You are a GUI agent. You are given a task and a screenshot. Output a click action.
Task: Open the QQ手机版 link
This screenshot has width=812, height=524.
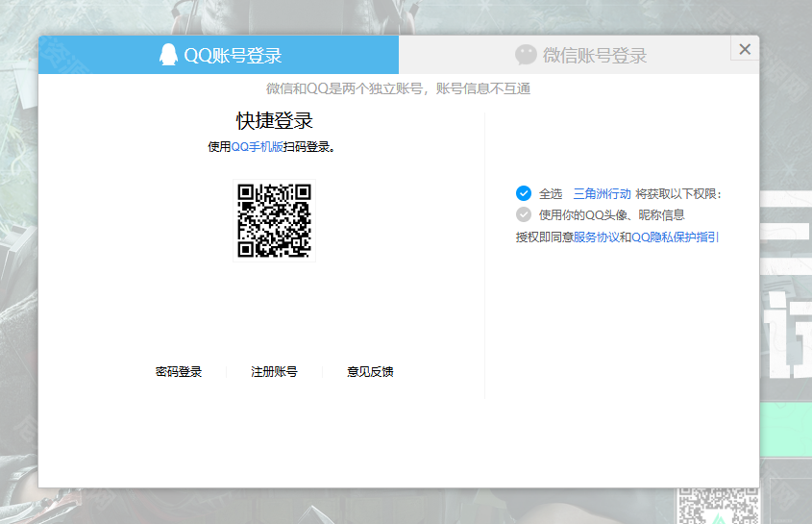257,147
